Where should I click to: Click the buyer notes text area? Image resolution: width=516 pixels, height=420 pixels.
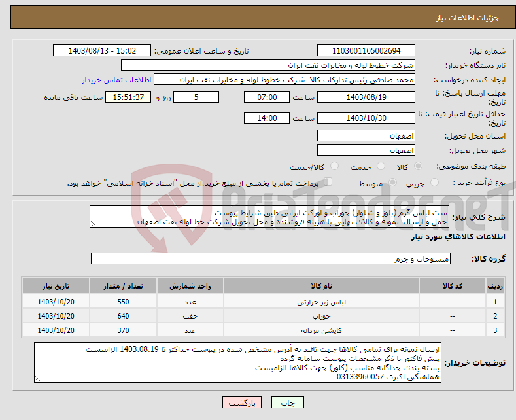pos(237,362)
